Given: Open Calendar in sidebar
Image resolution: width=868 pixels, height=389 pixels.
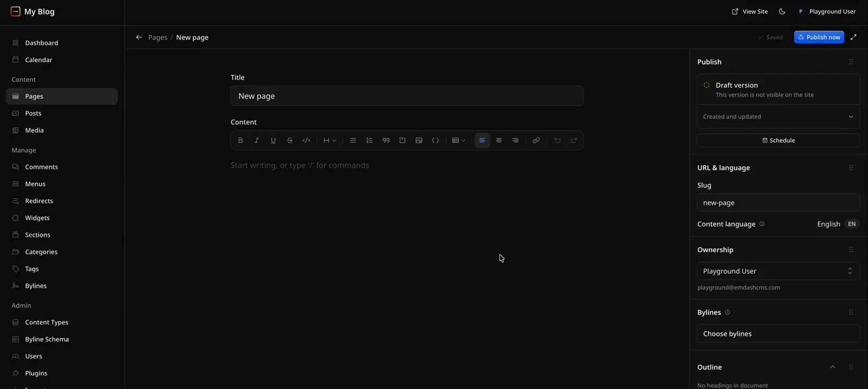Looking at the screenshot, I should [62, 60].
